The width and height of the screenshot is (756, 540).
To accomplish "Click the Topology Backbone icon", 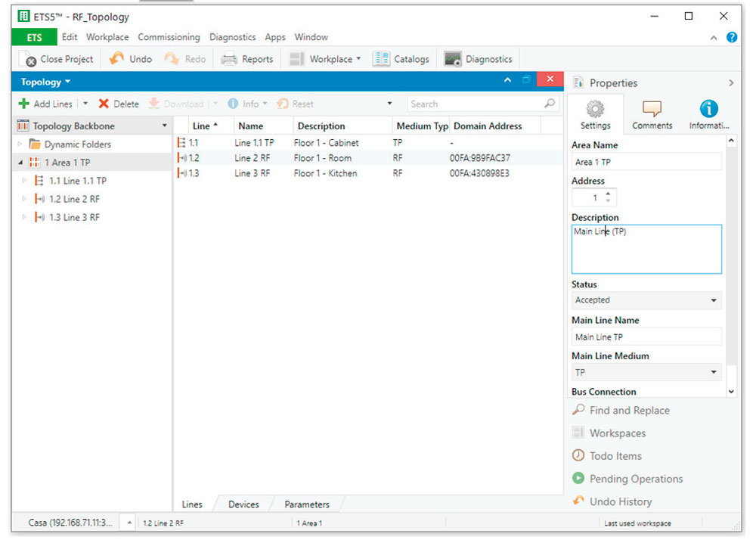I will [x=23, y=126].
